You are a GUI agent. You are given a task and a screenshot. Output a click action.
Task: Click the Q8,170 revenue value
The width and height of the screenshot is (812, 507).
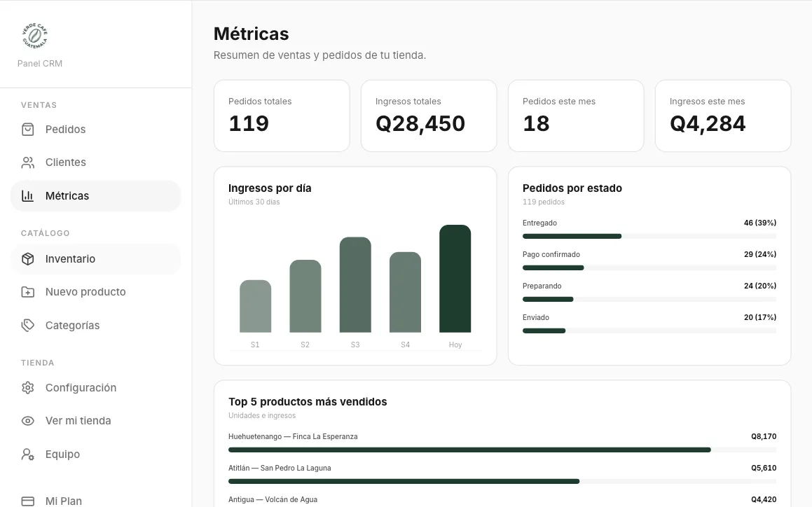[764, 436]
